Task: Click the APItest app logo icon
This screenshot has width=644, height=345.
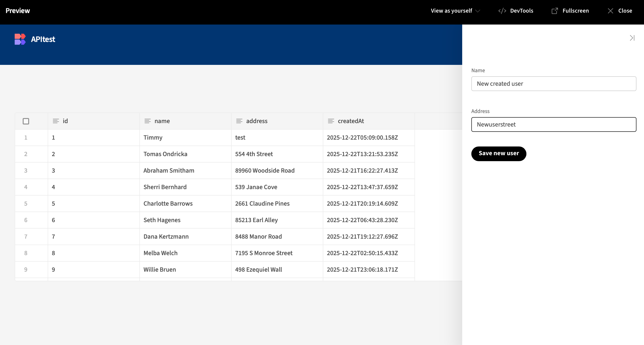Action: pyautogui.click(x=20, y=39)
